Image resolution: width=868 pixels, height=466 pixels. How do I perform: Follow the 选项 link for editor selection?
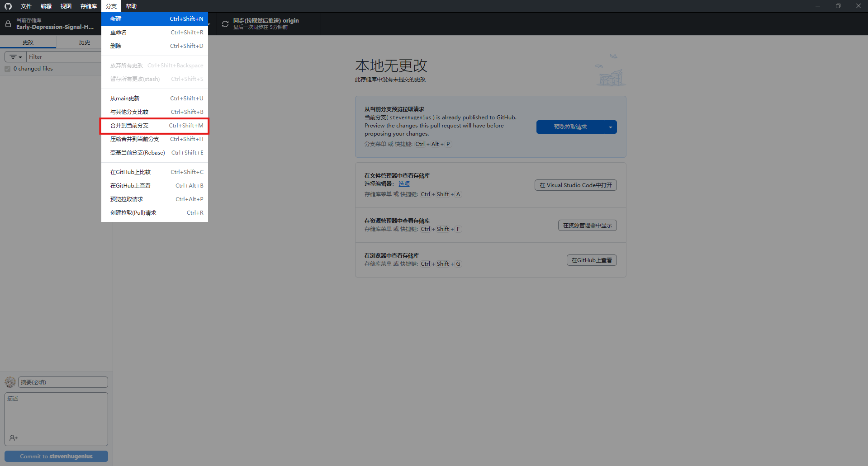(x=404, y=184)
